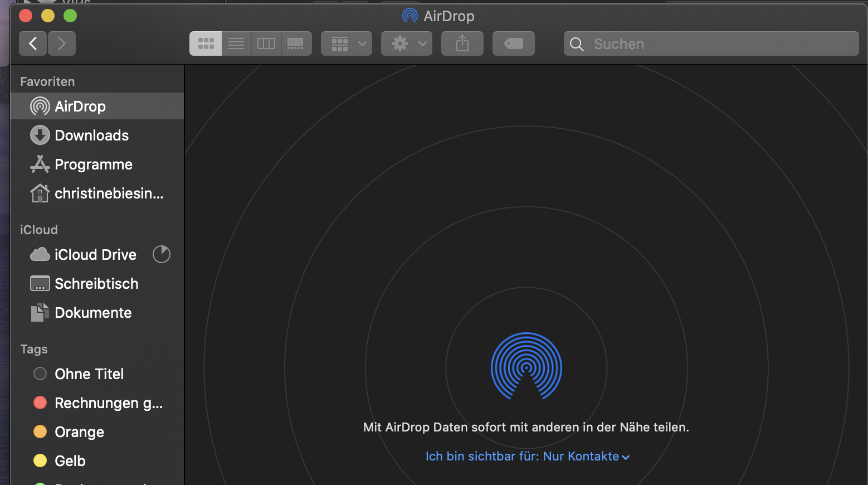
Task: Click the iCloud Drive storage pie indicator
Action: point(162,254)
